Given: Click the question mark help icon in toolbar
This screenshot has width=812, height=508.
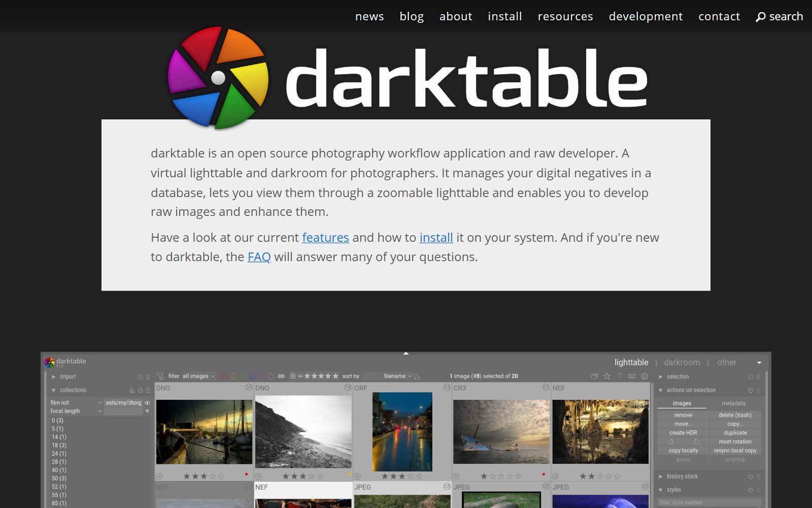Looking at the screenshot, I should point(620,376).
